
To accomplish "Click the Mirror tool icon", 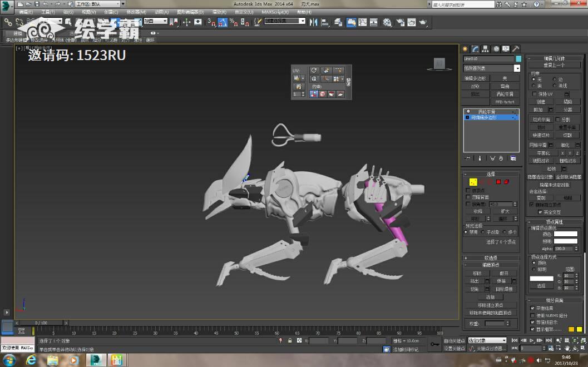I will click(x=314, y=22).
